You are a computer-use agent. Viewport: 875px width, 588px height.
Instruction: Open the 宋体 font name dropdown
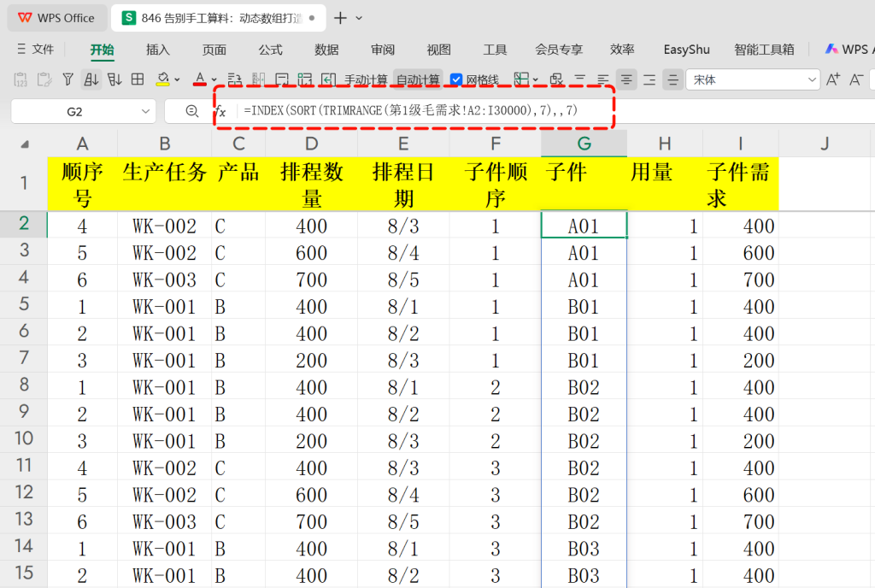click(812, 79)
